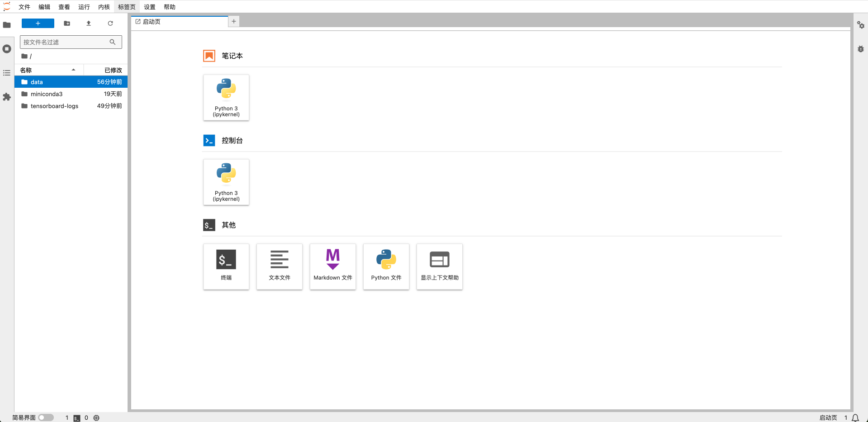Launch Python 3 console under 控制台
868x422 pixels.
226,182
